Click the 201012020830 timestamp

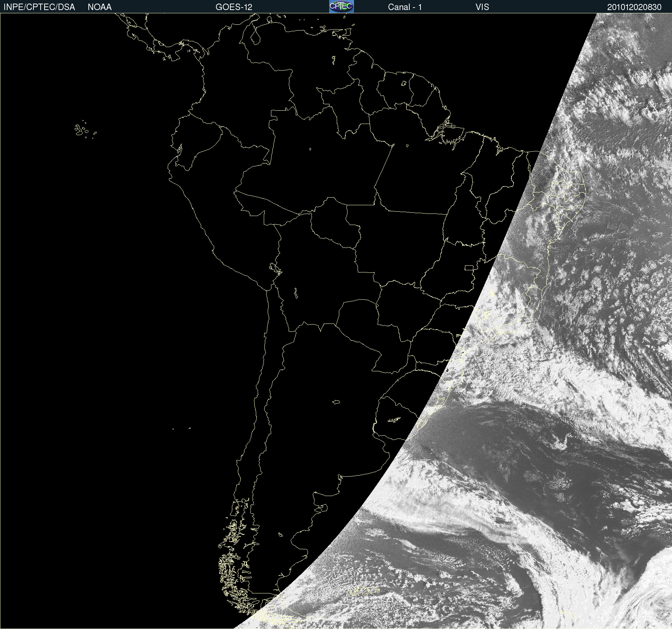click(x=634, y=7)
